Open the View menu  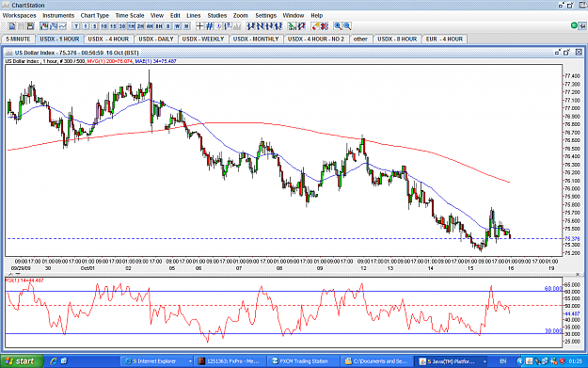(x=157, y=16)
